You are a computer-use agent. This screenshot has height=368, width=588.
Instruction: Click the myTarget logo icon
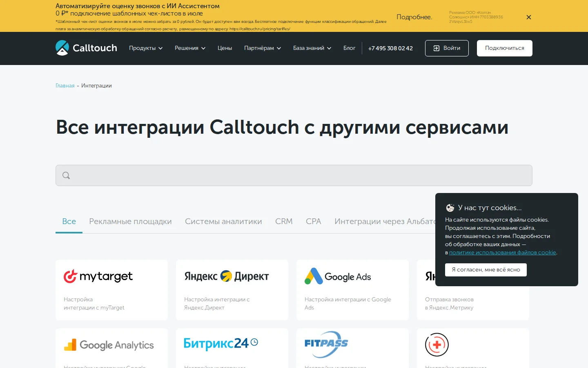point(70,276)
